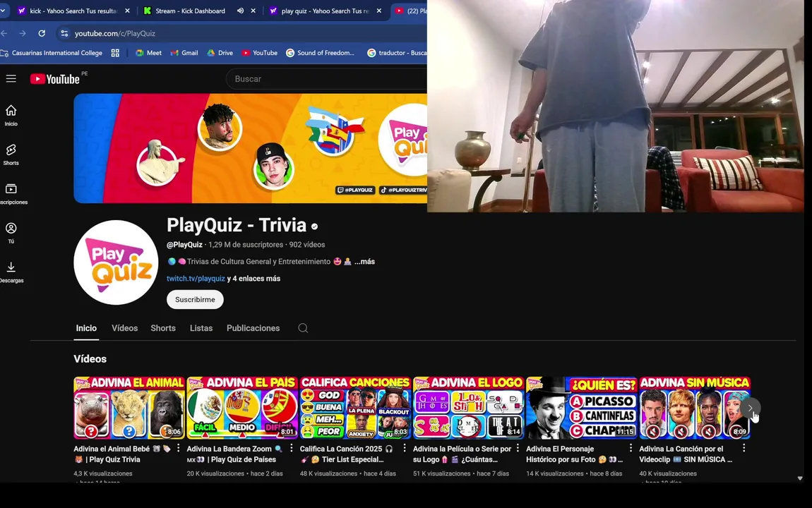This screenshot has height=508, width=812.
Task: Open the site information icon in address bar
Action: click(x=64, y=33)
